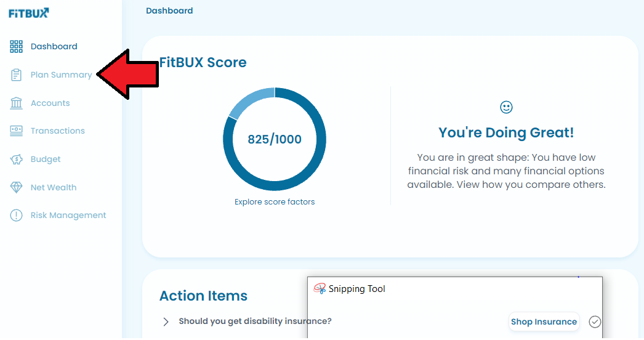Viewport: 644px width, 340px height.
Task: Click the Should you get disability insurance text
Action: point(255,322)
